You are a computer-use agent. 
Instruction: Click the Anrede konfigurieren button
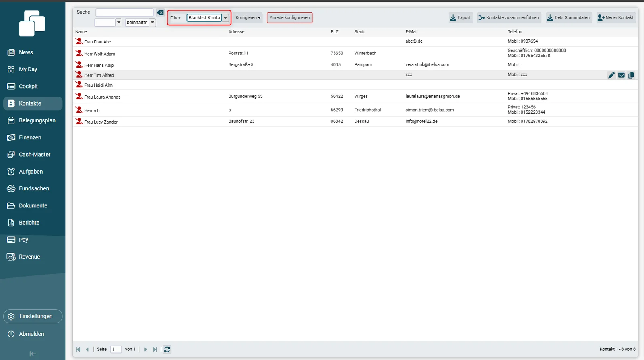[290, 18]
